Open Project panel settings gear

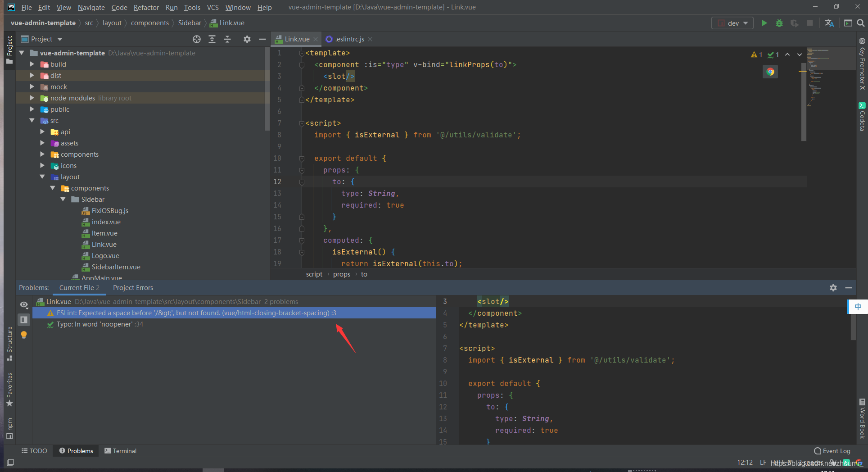click(247, 39)
